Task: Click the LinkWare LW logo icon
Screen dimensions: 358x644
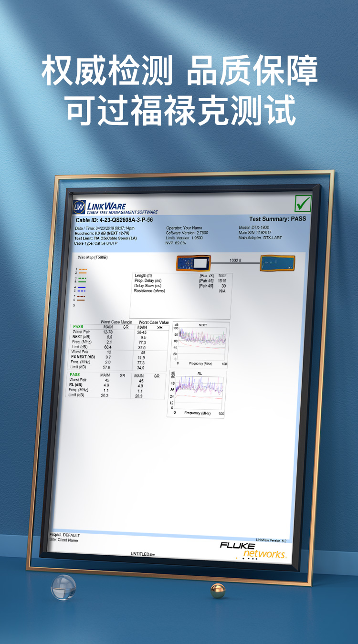Action: (x=79, y=208)
